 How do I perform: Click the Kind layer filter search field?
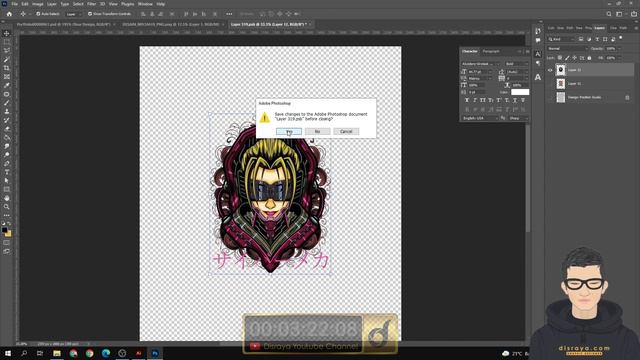click(x=561, y=39)
